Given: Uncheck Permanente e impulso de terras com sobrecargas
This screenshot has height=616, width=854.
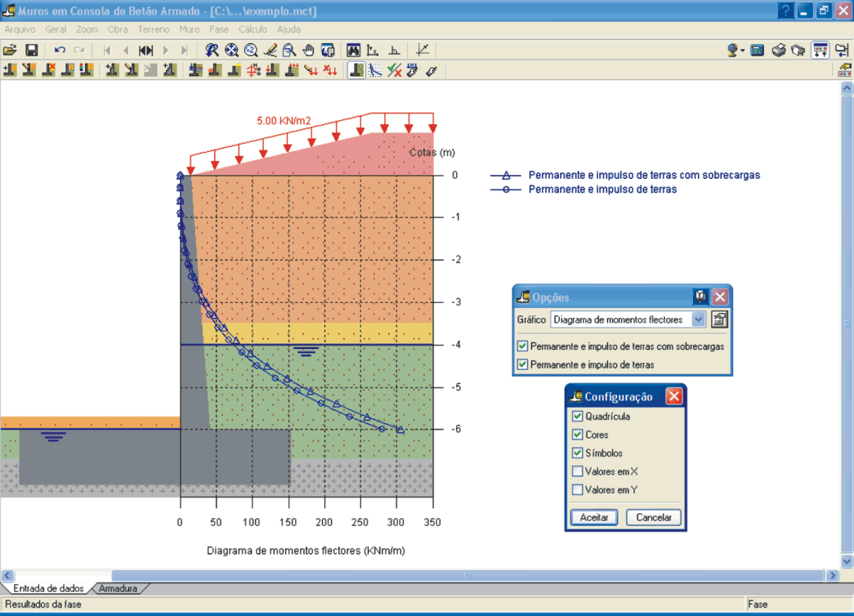Looking at the screenshot, I should [523, 346].
